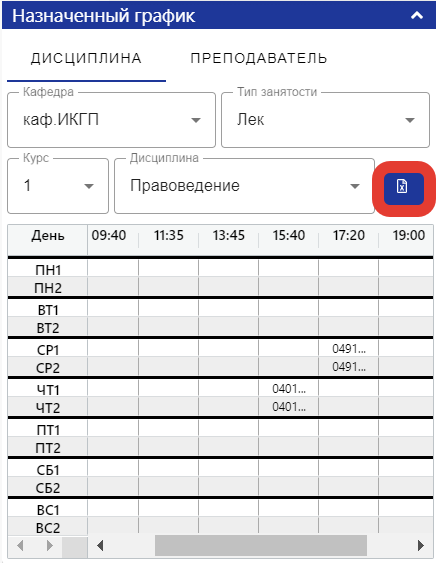Select ЧТ1 cell at 15:40
The height and width of the screenshot is (563, 436).
(x=288, y=388)
